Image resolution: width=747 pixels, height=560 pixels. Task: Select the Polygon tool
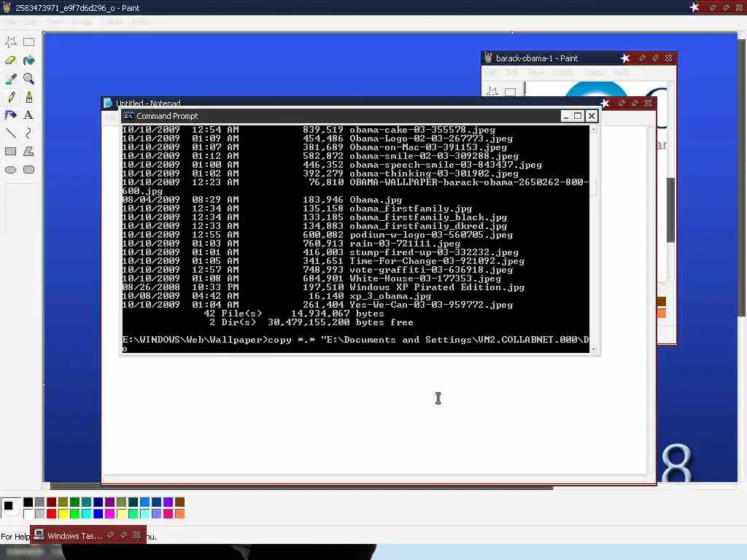pyautogui.click(x=28, y=152)
